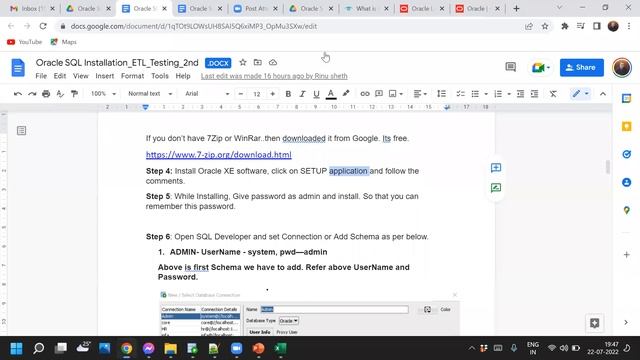Hide the side panel arrow
Image resolution: width=640 pixels, height=360 pixels.
626,322
